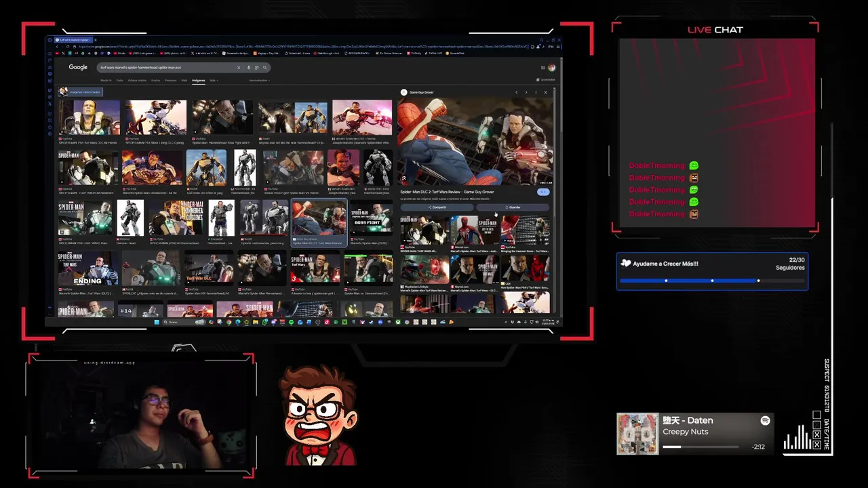Click the 堕天 - Daten song title
Viewport: 868px width, 488px height.
tap(688, 421)
